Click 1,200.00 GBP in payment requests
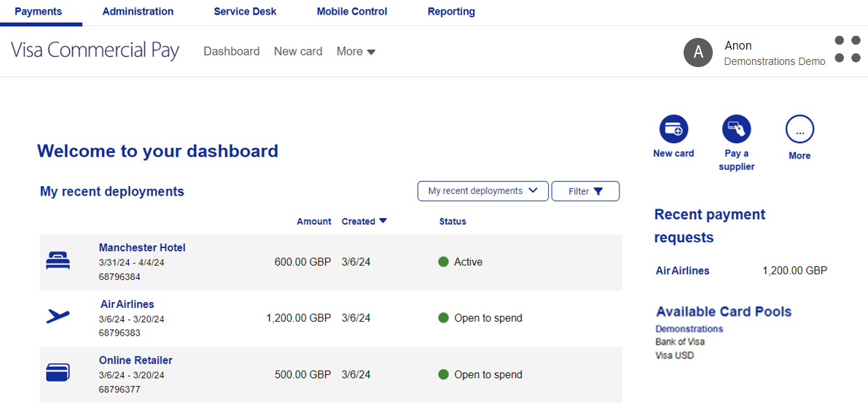The width and height of the screenshot is (868, 410). [795, 271]
